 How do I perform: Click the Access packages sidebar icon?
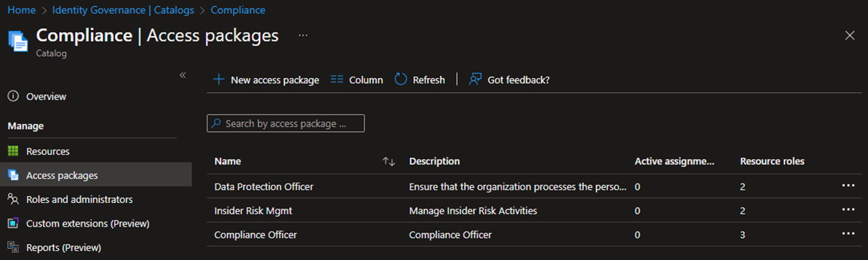click(x=13, y=175)
